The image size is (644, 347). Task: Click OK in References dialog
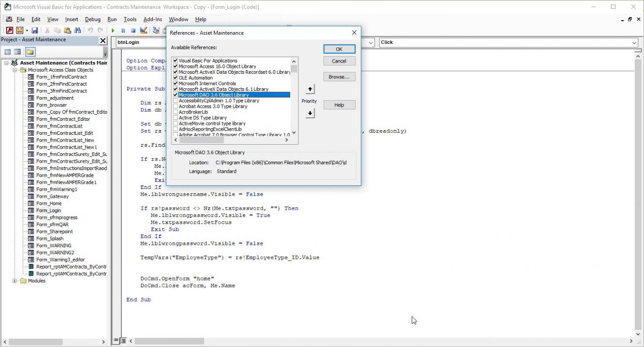pyautogui.click(x=339, y=49)
